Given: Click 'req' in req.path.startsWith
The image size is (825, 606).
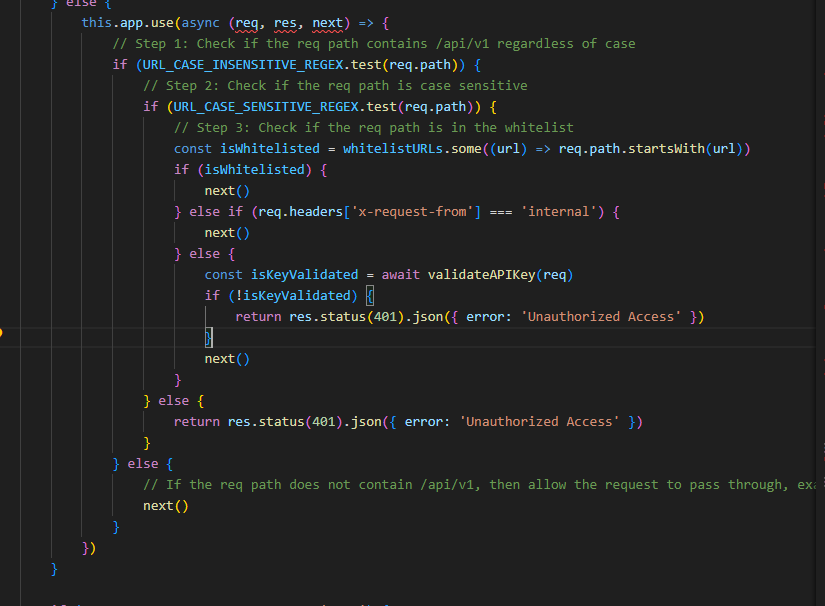Looking at the screenshot, I should click(x=570, y=149).
